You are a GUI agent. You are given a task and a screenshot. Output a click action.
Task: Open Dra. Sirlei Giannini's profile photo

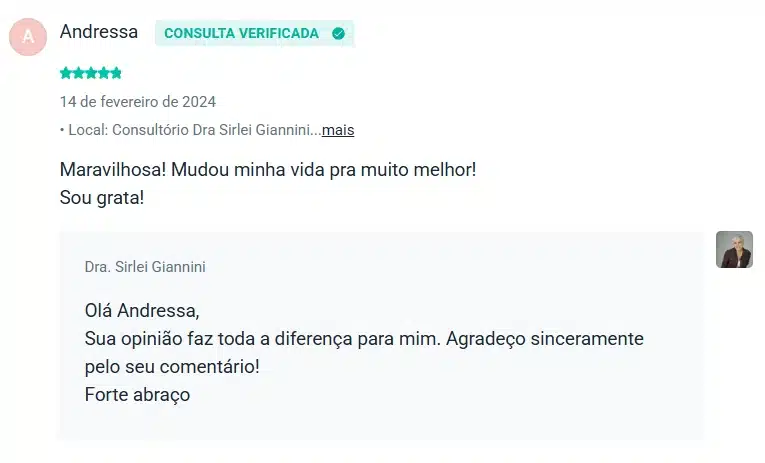[734, 249]
